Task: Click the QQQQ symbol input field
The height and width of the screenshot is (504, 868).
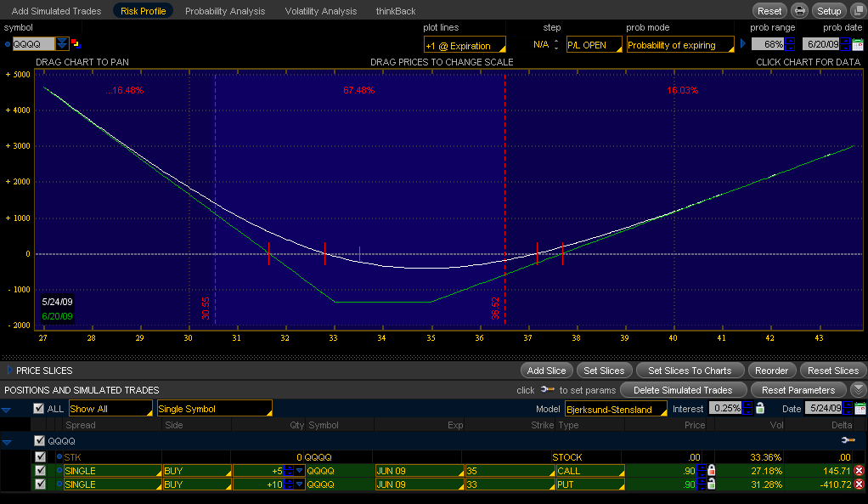Action: coord(33,44)
